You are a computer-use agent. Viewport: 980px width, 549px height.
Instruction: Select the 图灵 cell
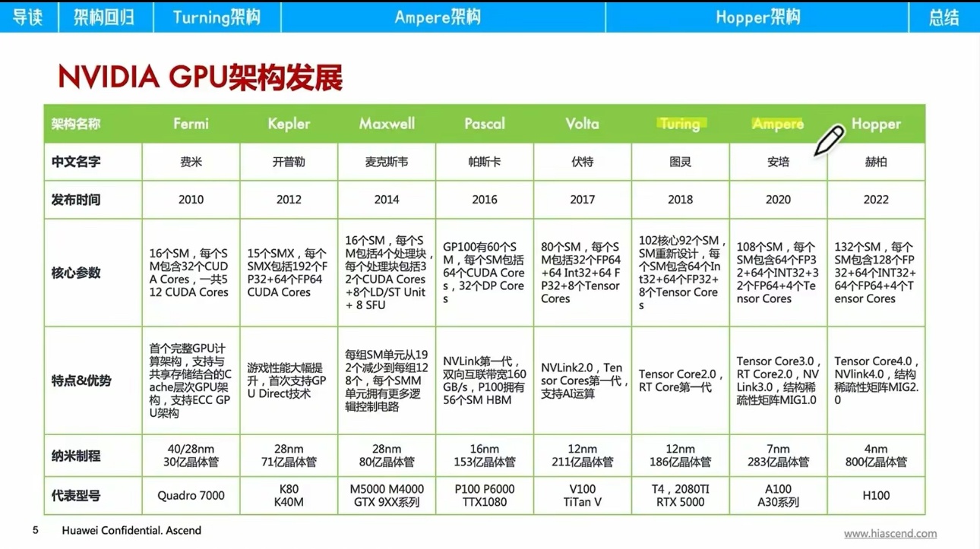[x=680, y=162]
